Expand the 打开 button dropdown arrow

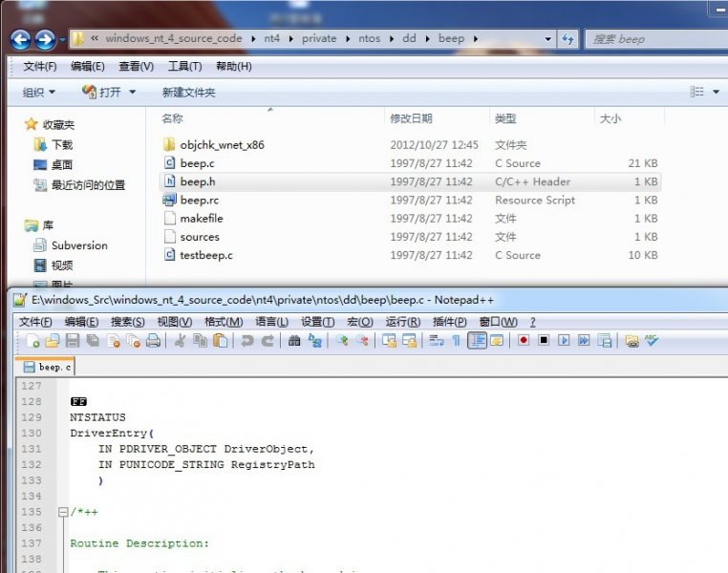133,93
